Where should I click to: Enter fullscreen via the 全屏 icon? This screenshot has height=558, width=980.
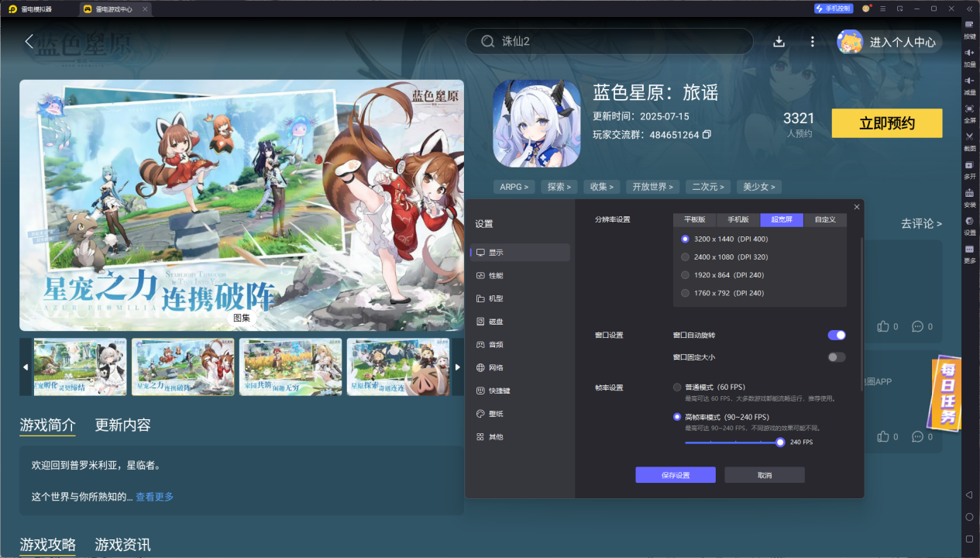click(969, 114)
